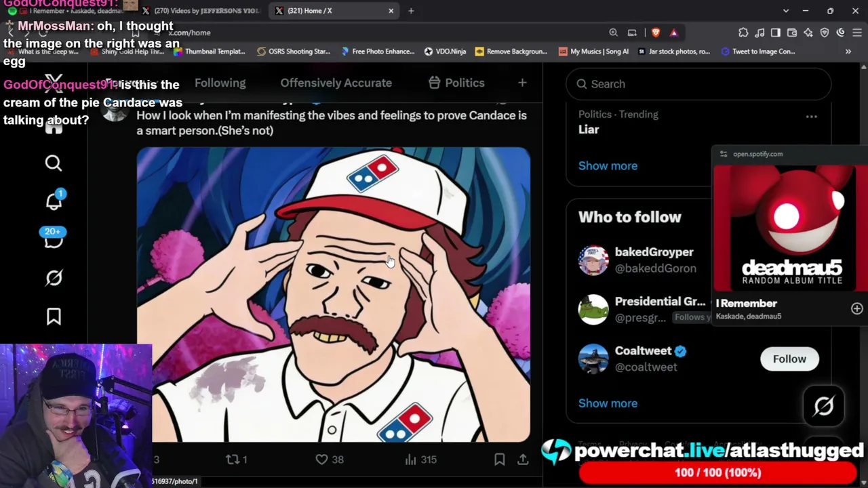The image size is (868, 488).
Task: Open the Presidential Gr... profile suggestion
Action: click(660, 302)
